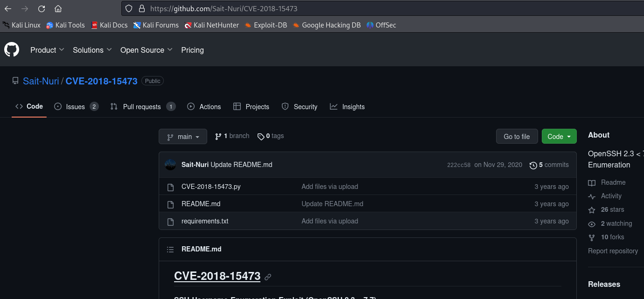The width and height of the screenshot is (644, 299).
Task: Click the star icon next to 26 stars
Action: pyautogui.click(x=592, y=210)
